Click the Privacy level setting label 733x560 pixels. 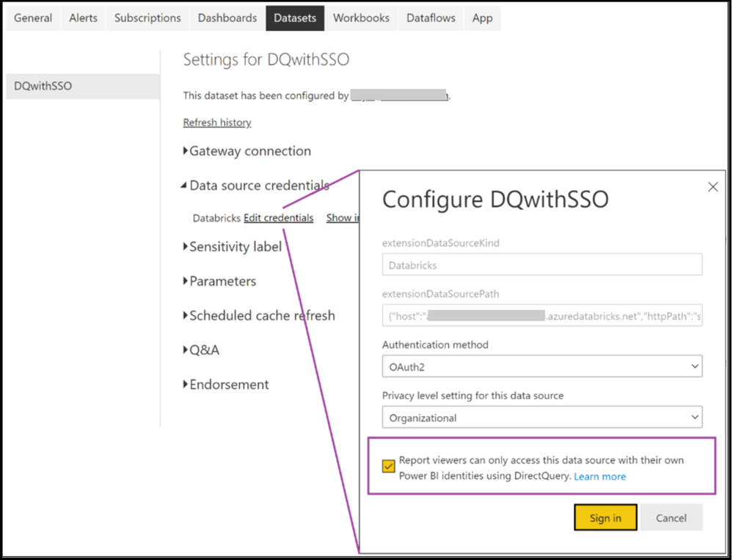(x=473, y=396)
